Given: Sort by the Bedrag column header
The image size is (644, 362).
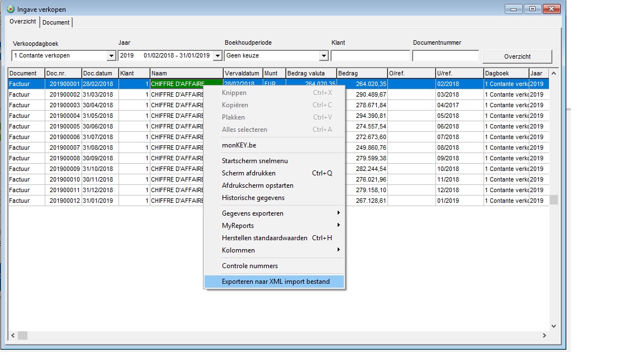Looking at the screenshot, I should click(361, 73).
